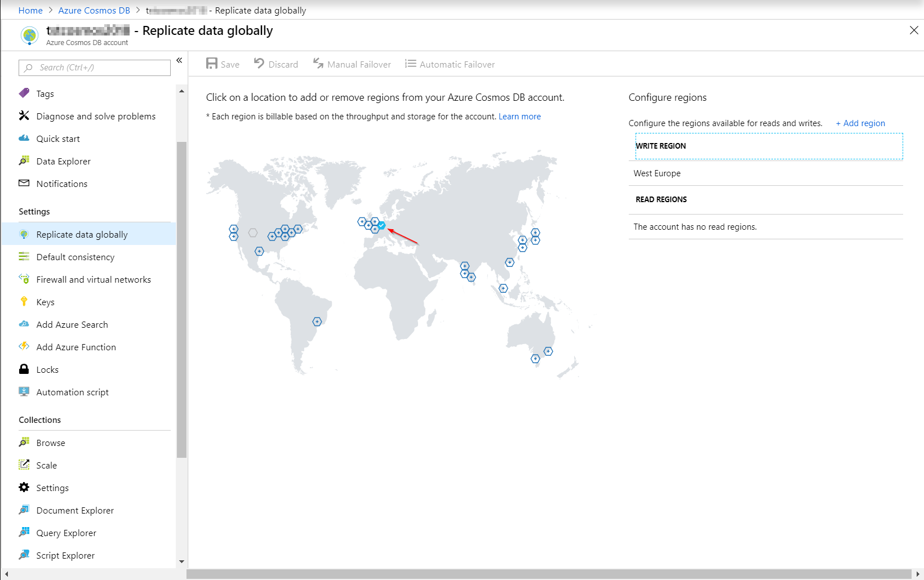Click the Scale pencil icon
Image resolution: width=924 pixels, height=580 pixels.
[x=24, y=465]
